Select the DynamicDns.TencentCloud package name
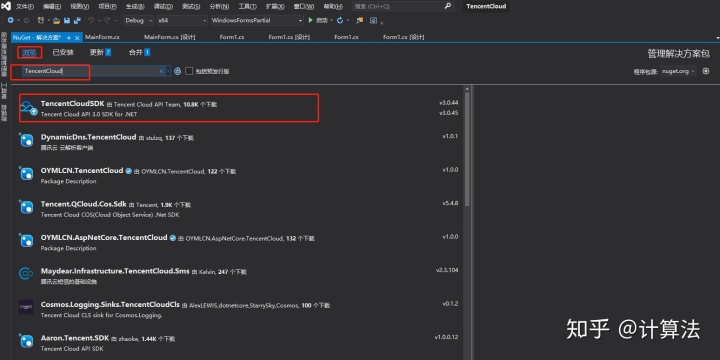The image size is (720, 360). 88,137
